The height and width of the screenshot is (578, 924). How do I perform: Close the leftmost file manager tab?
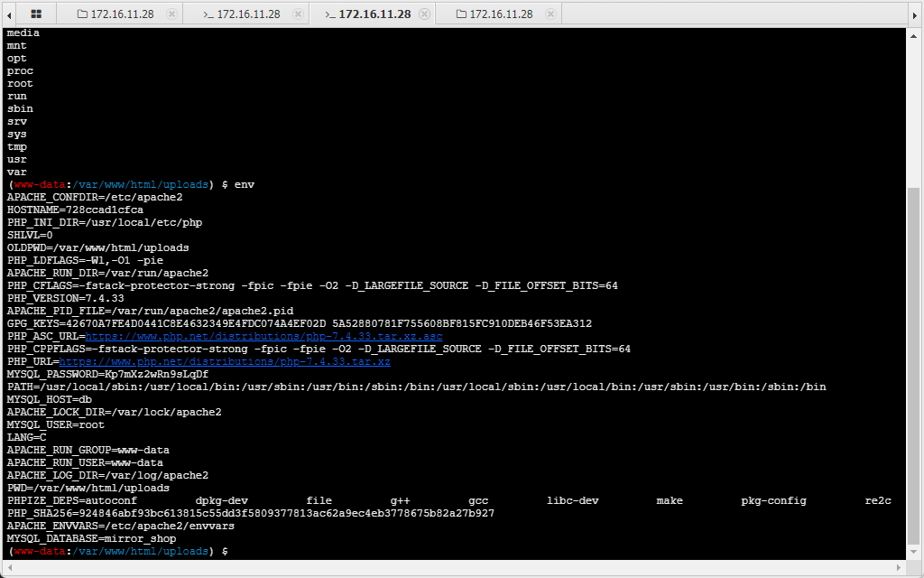(x=172, y=14)
